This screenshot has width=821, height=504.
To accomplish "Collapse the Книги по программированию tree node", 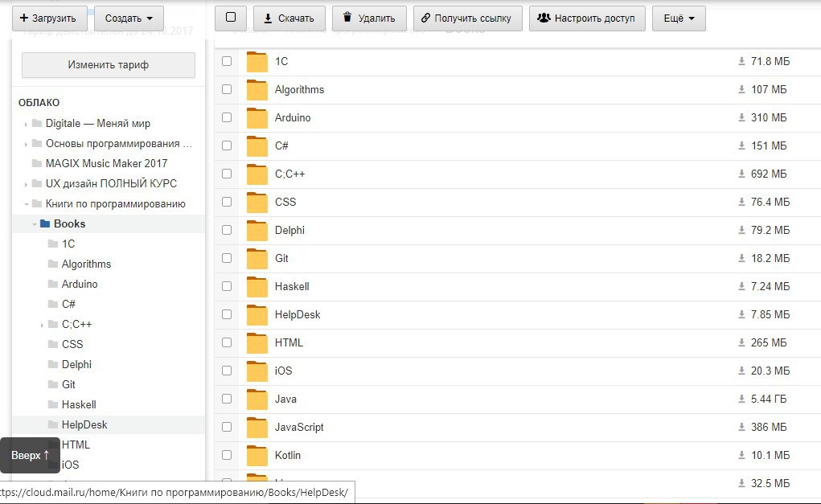I will pos(26,204).
